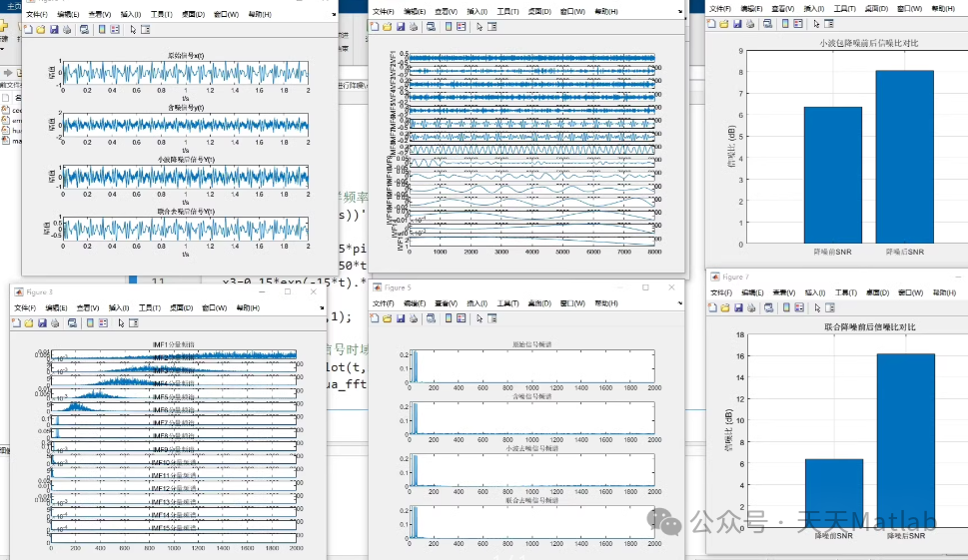Open Property Inspector in IMF time-domain figure window
Screen dimensions: 968x560
(x=492, y=27)
